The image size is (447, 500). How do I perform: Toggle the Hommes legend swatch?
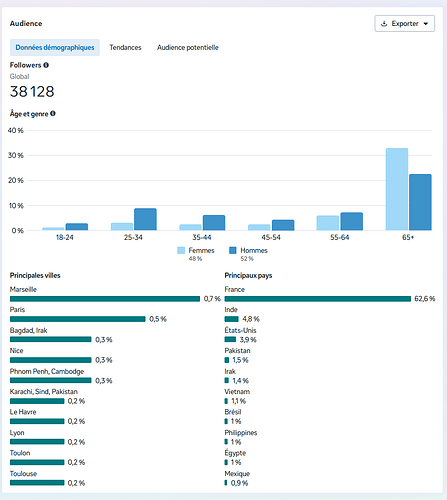(233, 250)
